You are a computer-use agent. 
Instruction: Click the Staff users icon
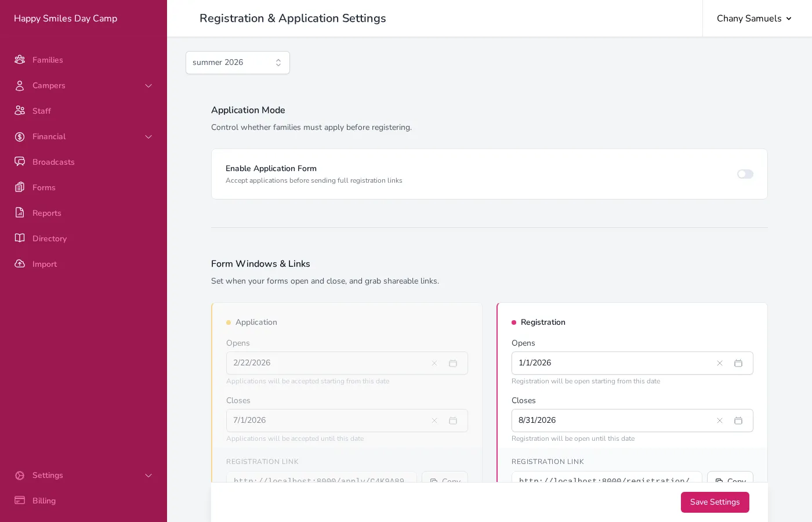tap(20, 111)
